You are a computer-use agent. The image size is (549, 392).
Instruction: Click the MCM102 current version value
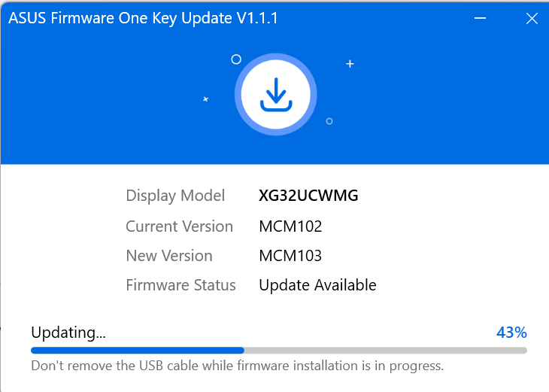click(x=290, y=226)
